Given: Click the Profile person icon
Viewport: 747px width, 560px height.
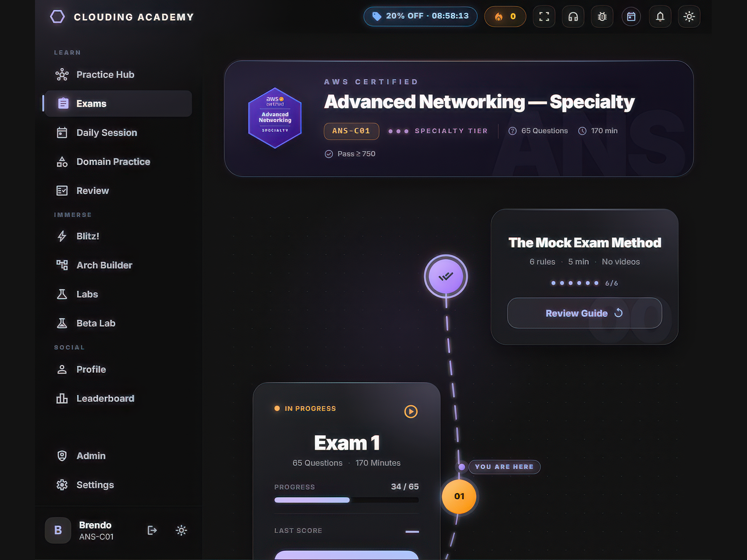Looking at the screenshot, I should pyautogui.click(x=62, y=369).
